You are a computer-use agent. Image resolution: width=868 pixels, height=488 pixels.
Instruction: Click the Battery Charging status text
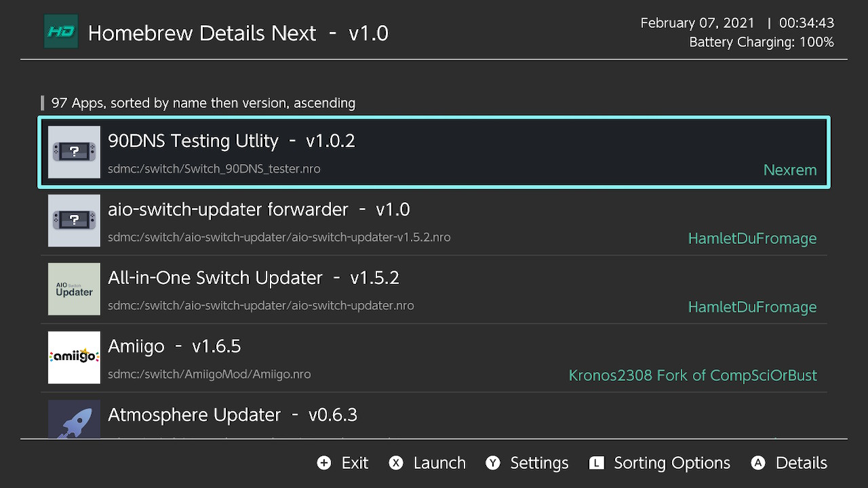coord(762,42)
